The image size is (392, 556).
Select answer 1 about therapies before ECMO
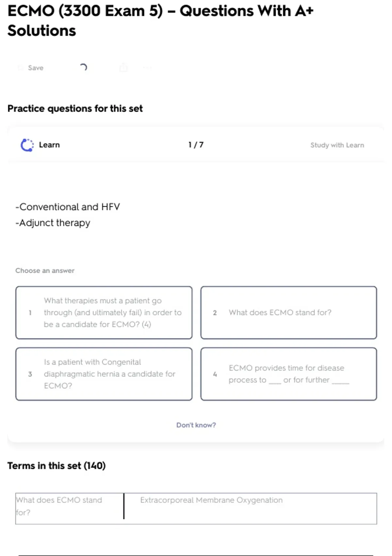coord(104,312)
